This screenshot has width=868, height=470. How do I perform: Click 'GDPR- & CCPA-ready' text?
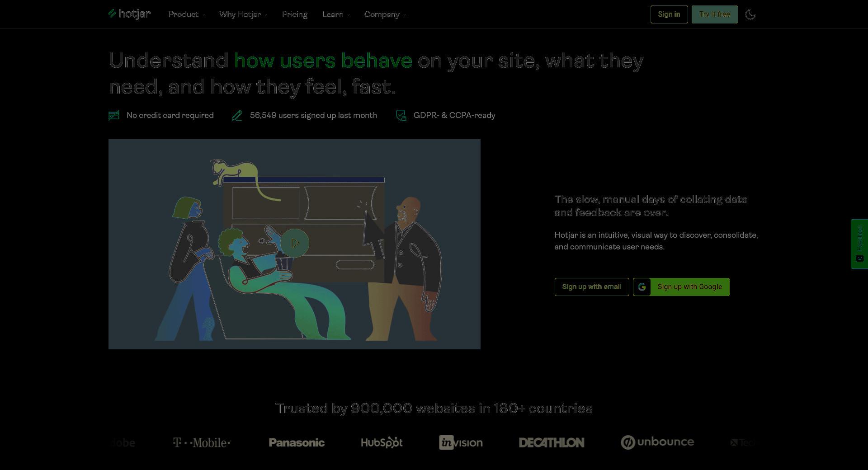(x=454, y=116)
